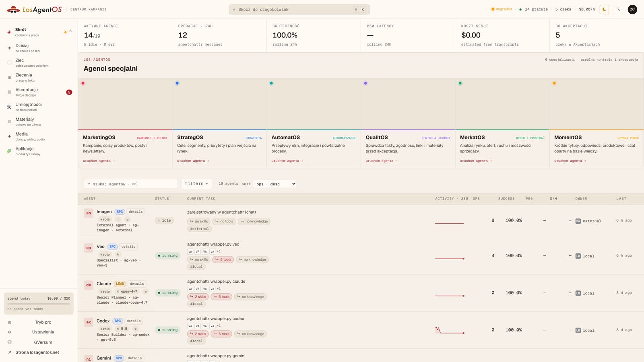The height and width of the screenshot is (362, 644).
Task: Launch the MarketingOS agent via uruchom agenta
Action: click(99, 161)
